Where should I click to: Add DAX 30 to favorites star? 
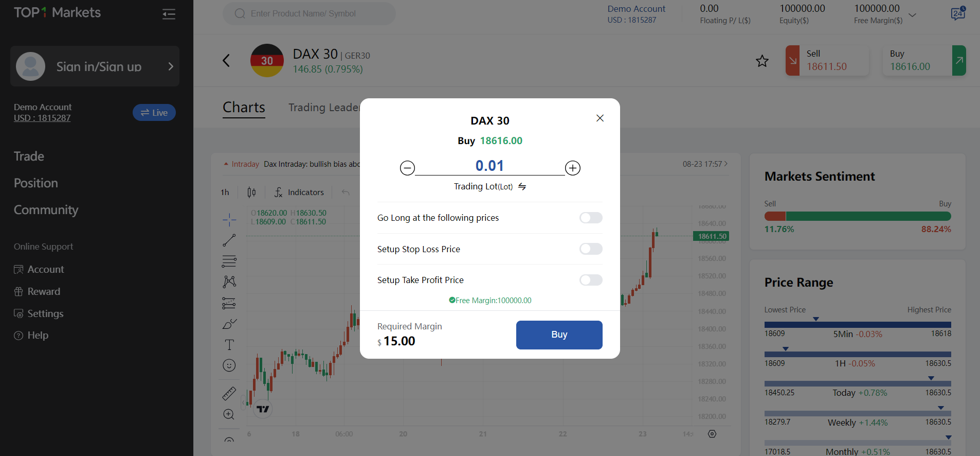(762, 61)
